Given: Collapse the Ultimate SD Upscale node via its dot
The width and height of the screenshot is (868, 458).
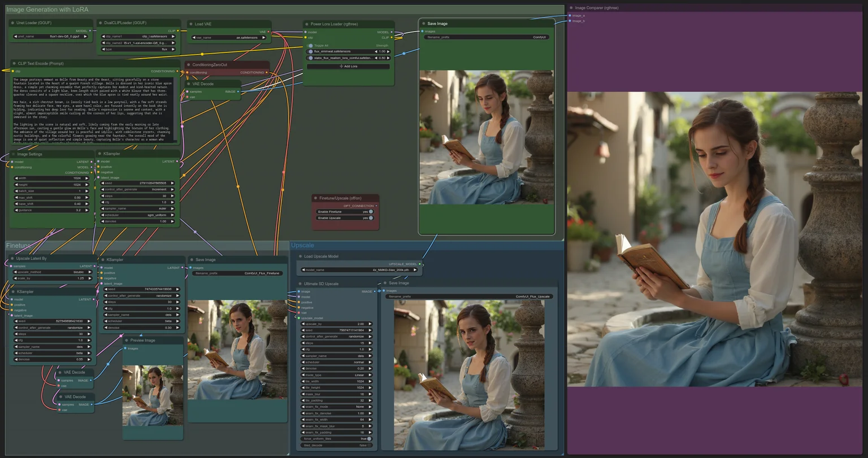Looking at the screenshot, I should pyautogui.click(x=300, y=284).
